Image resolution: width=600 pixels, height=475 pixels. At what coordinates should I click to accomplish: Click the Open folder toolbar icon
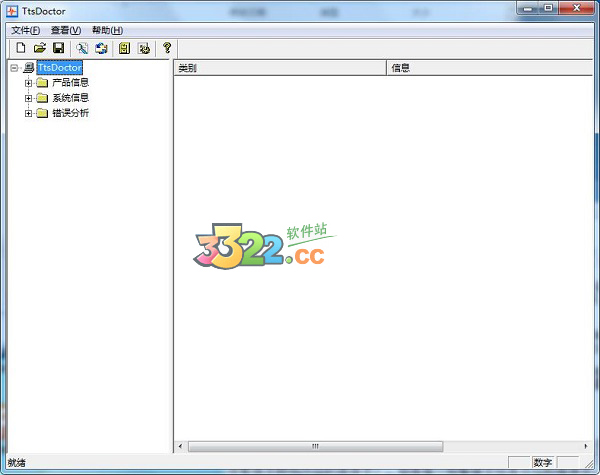pos(39,48)
